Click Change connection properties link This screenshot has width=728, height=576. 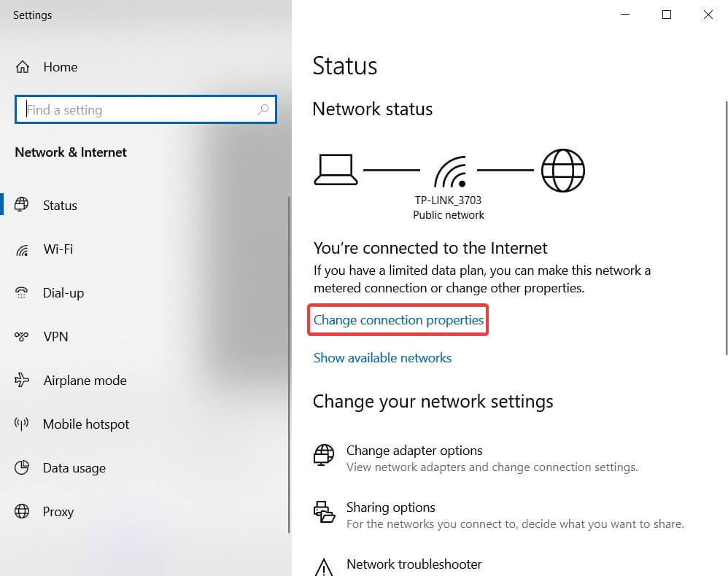coord(398,320)
